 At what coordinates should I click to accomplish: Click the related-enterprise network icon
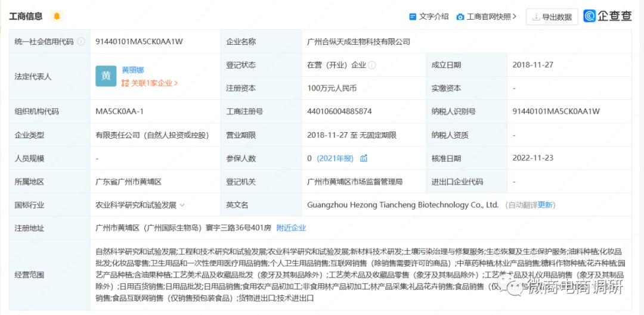pyautogui.click(x=125, y=83)
